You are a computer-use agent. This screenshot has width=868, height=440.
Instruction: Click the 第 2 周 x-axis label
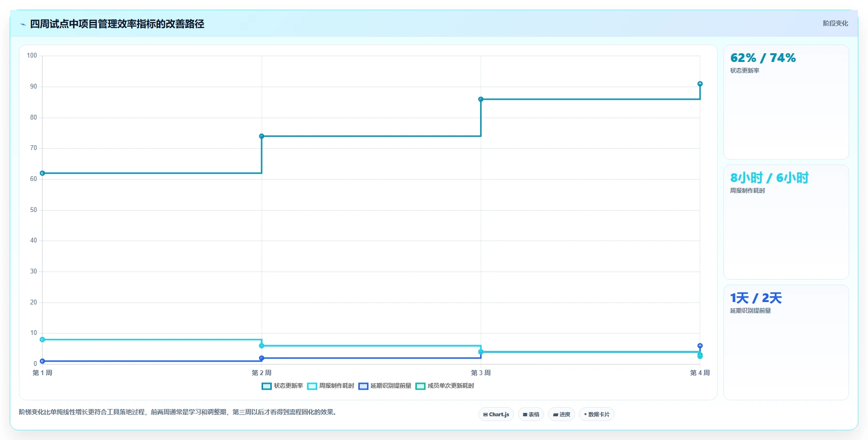click(x=262, y=373)
